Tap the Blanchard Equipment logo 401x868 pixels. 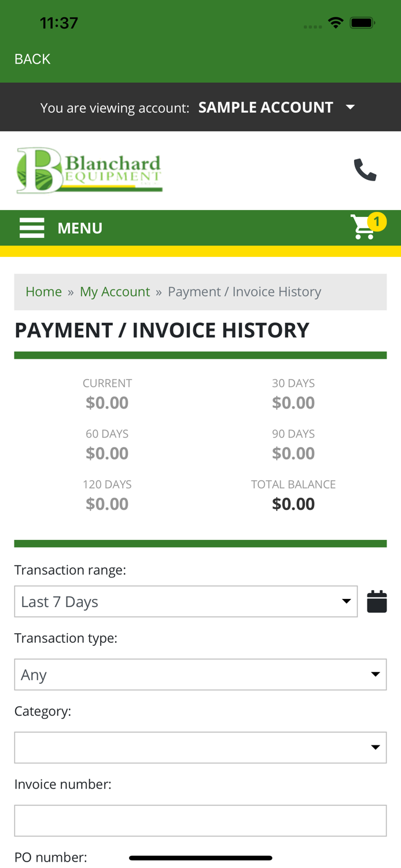coord(89,169)
